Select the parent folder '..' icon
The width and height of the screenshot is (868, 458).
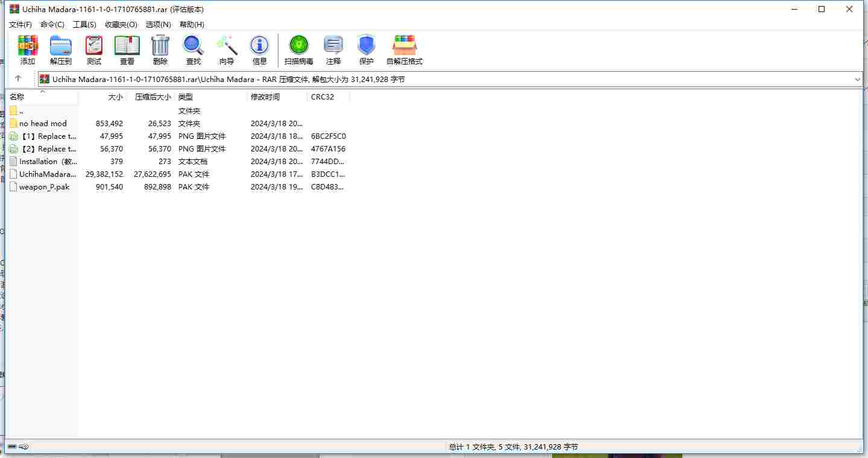(x=13, y=111)
